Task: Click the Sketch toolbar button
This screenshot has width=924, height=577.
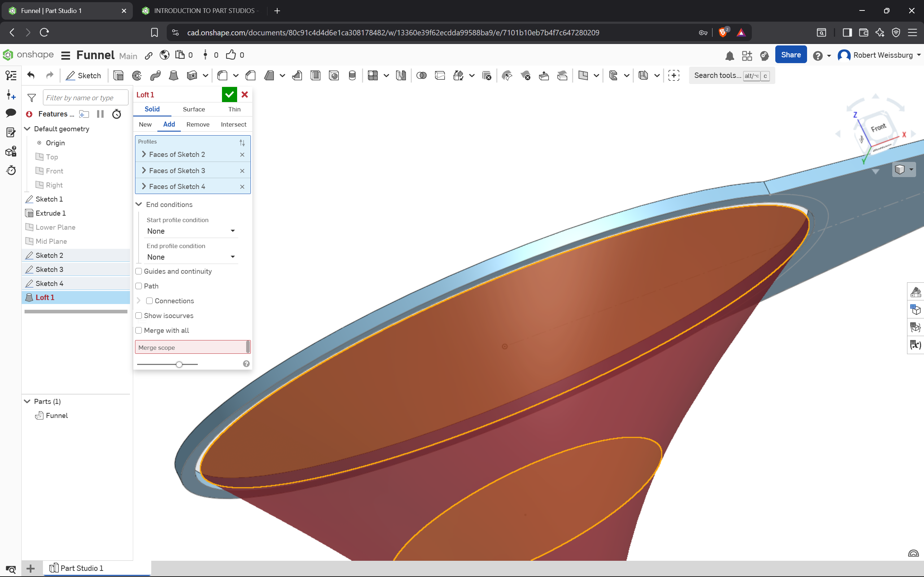Action: click(x=83, y=76)
